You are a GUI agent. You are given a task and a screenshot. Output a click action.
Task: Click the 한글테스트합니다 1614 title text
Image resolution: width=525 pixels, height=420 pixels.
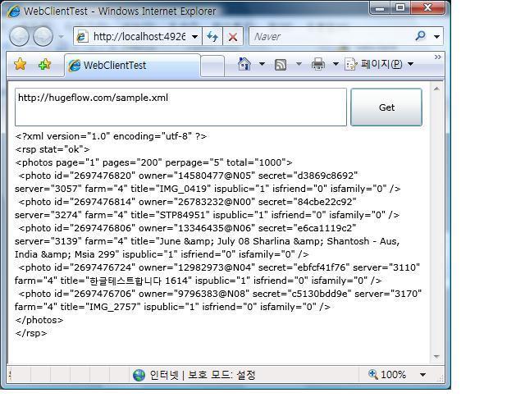click(140, 281)
